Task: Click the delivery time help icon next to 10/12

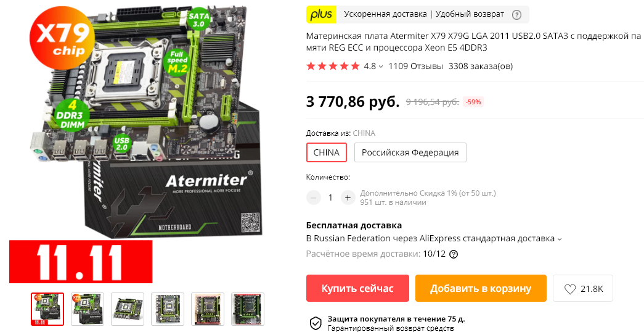Action: tap(454, 254)
